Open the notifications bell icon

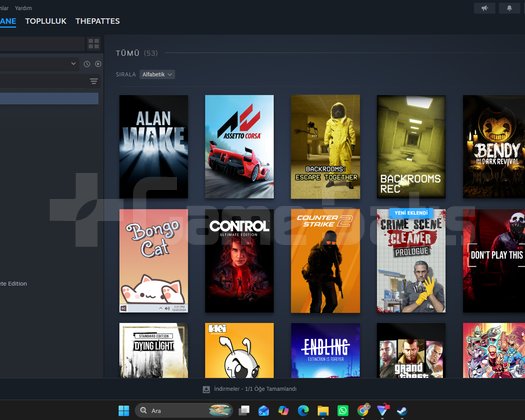point(509,8)
